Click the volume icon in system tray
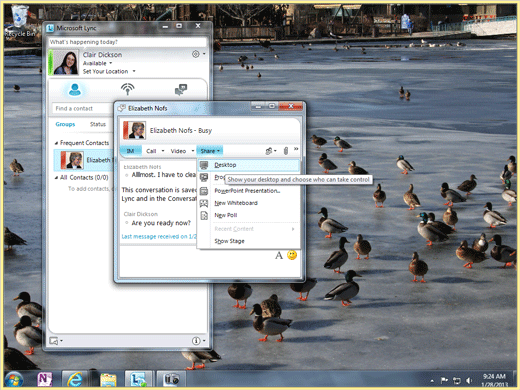This screenshot has height=390, width=520. point(469,380)
